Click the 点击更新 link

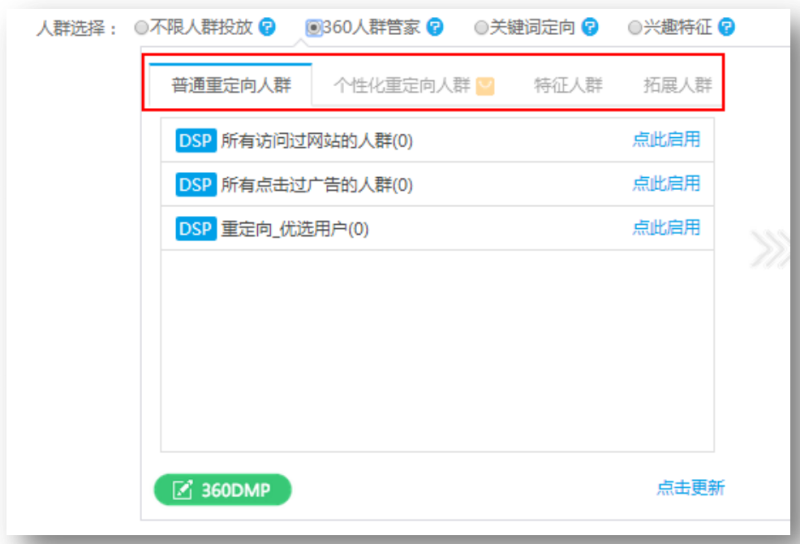click(x=690, y=488)
